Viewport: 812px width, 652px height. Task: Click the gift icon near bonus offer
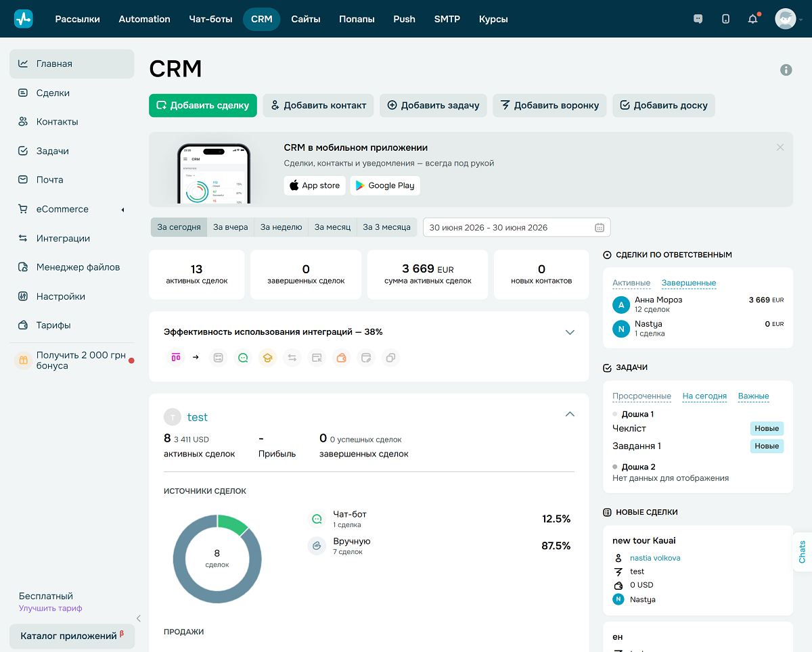[23, 360]
